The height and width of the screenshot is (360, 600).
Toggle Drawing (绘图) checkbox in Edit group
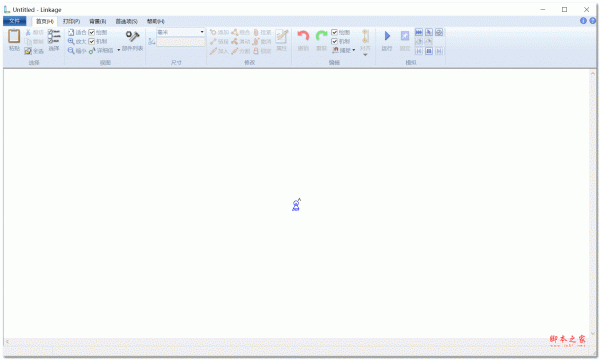pyautogui.click(x=334, y=33)
